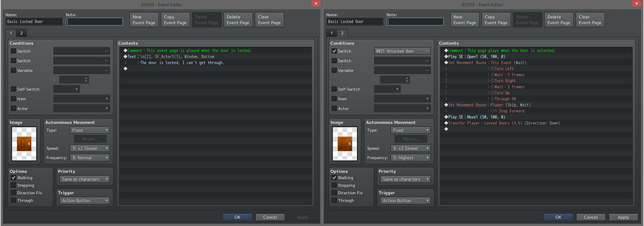Image resolution: width=644 pixels, height=226 pixels.
Task: Open the Trigger dropdown in the right editor
Action: [405, 201]
